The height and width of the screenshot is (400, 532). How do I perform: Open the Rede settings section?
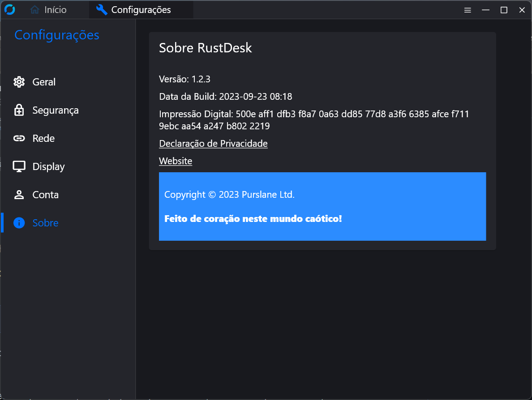coord(68,138)
